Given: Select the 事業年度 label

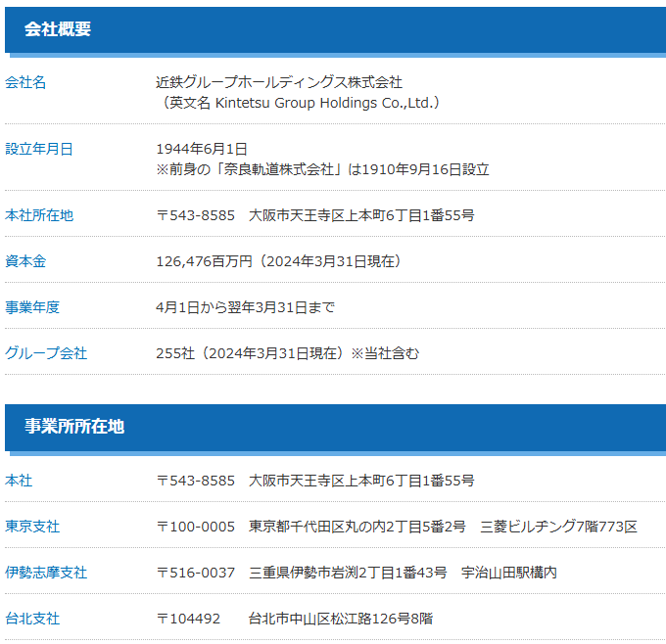Looking at the screenshot, I should [32, 307].
